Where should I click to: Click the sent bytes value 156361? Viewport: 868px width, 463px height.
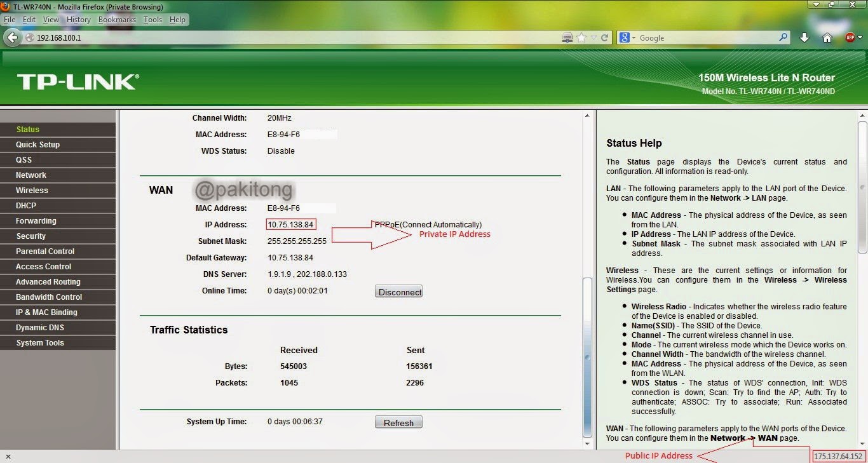[419, 366]
